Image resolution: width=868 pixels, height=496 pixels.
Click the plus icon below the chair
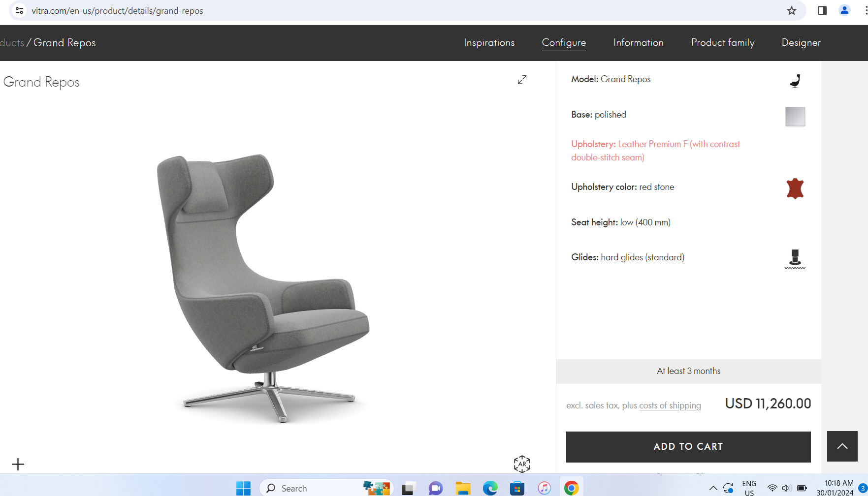(18, 464)
